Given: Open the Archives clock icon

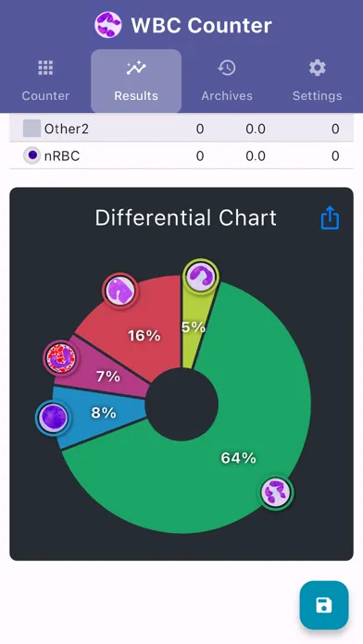Looking at the screenshot, I should (x=227, y=68).
